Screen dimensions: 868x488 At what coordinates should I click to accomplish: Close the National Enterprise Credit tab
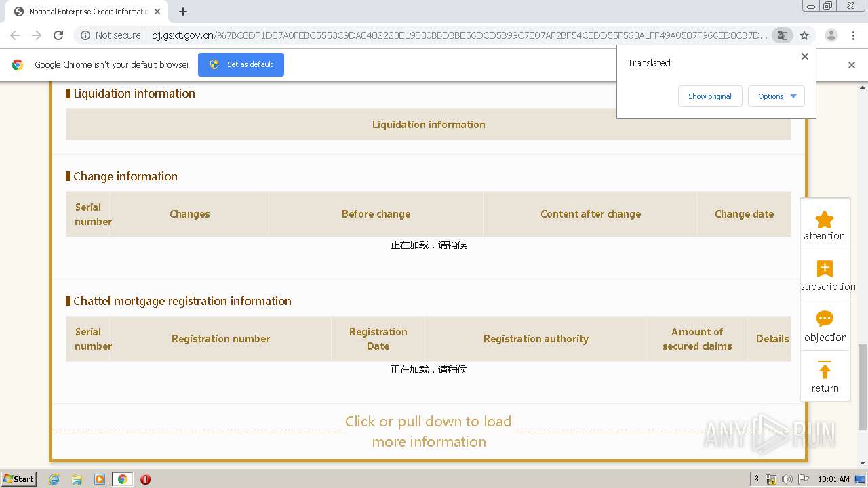point(157,12)
